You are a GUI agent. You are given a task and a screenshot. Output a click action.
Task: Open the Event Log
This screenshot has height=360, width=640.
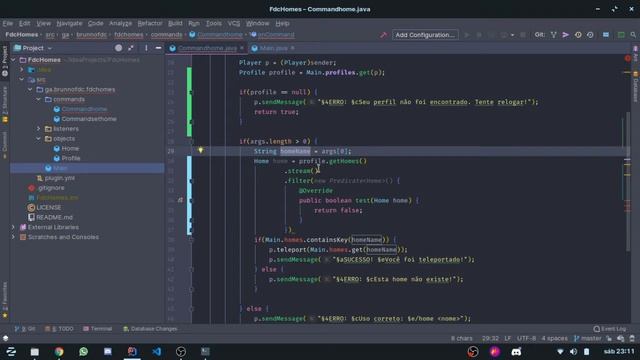click(x=610, y=329)
